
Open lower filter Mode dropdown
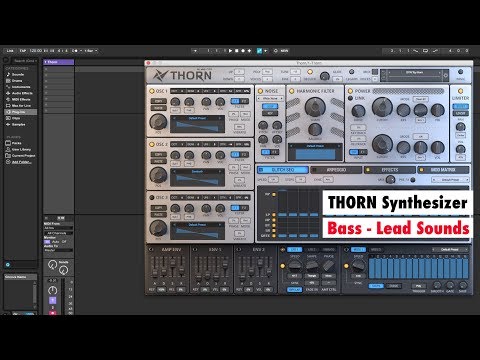tap(420, 137)
